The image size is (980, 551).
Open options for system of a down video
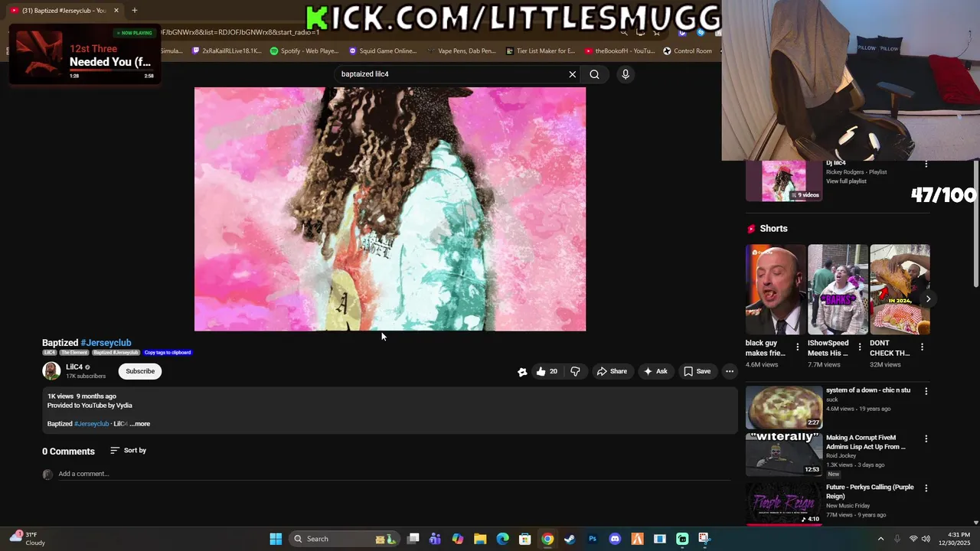(926, 391)
